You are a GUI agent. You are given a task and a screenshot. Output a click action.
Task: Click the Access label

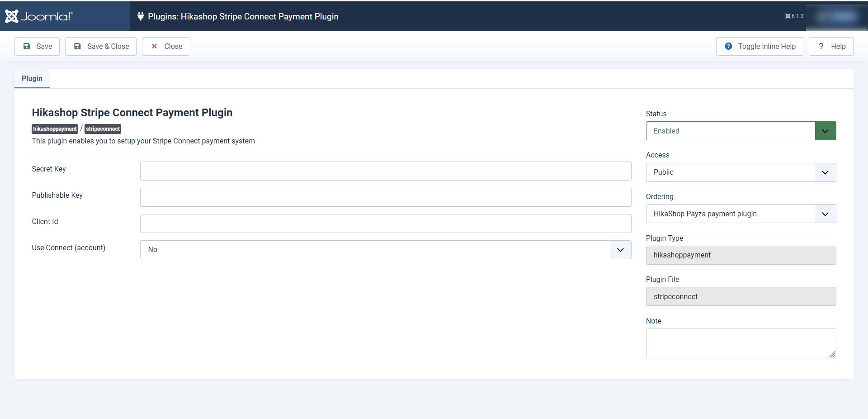coord(658,155)
